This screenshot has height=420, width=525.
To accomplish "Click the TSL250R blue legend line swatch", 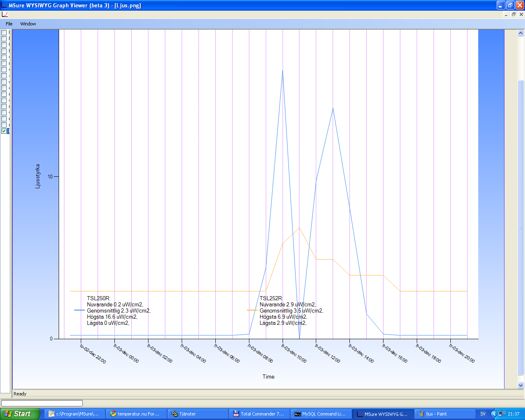I will click(80, 310).
